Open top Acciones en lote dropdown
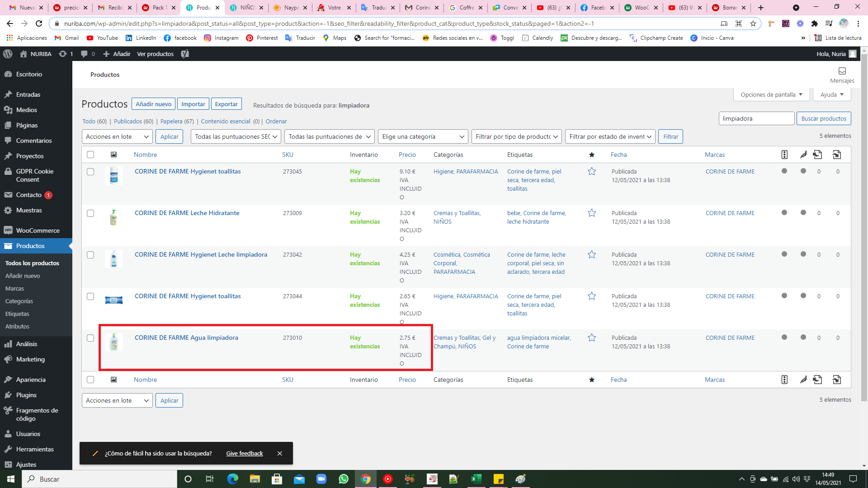 117,136
